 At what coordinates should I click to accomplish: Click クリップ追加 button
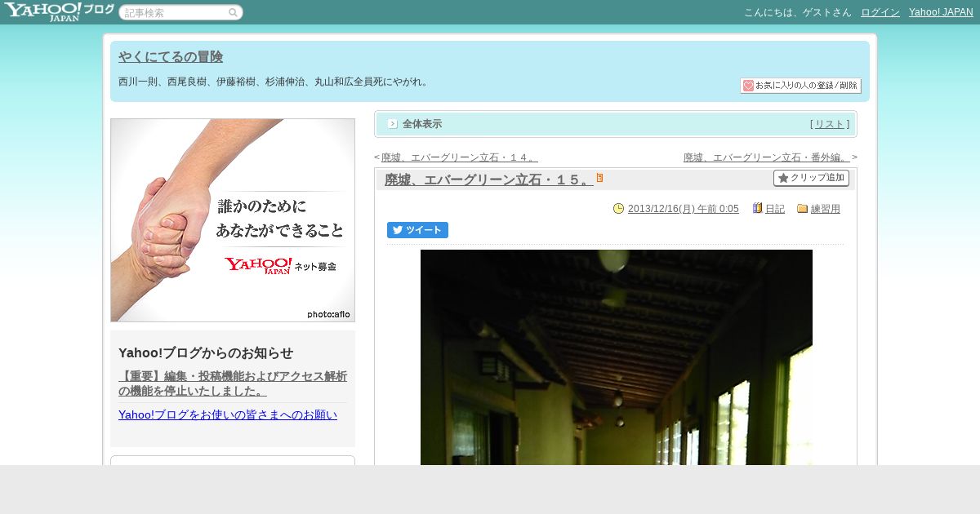[x=811, y=178]
